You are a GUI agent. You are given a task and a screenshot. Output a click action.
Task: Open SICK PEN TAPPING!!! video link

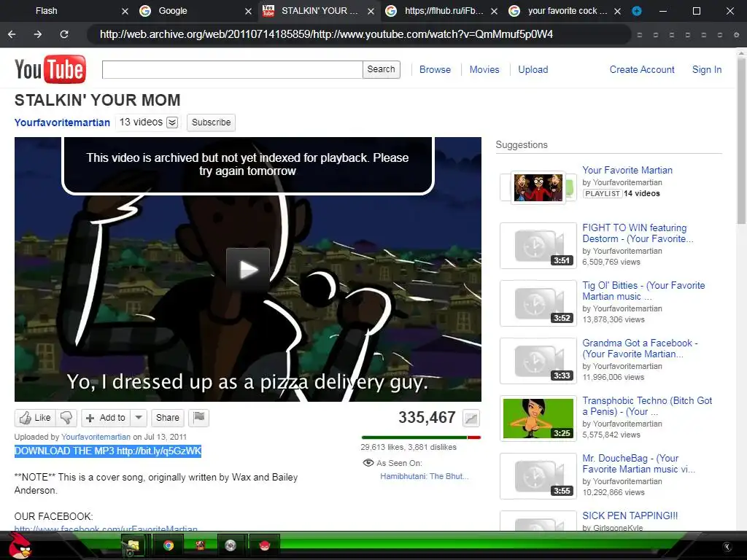coord(630,516)
